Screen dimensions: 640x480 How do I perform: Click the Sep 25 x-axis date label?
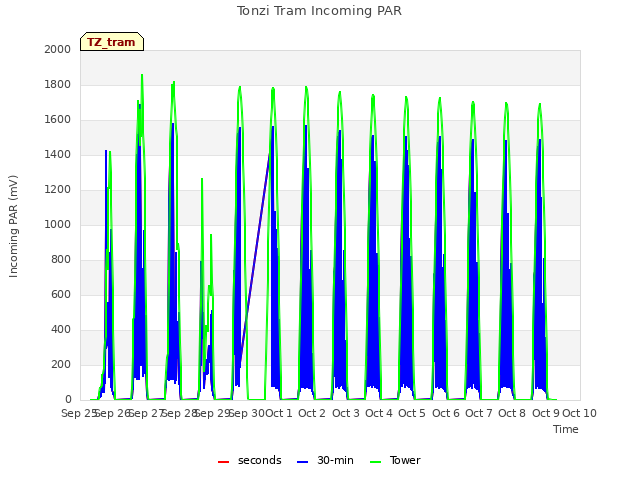79,413
